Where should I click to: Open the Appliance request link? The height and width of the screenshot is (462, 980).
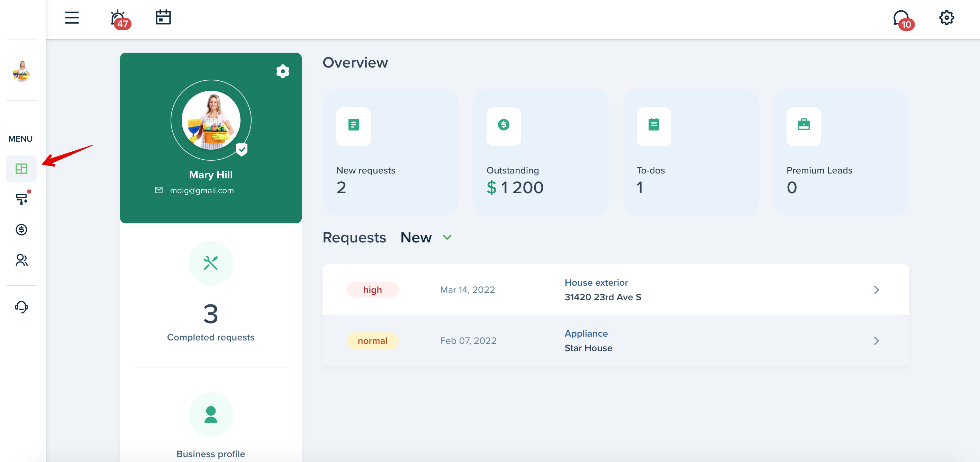coord(586,334)
